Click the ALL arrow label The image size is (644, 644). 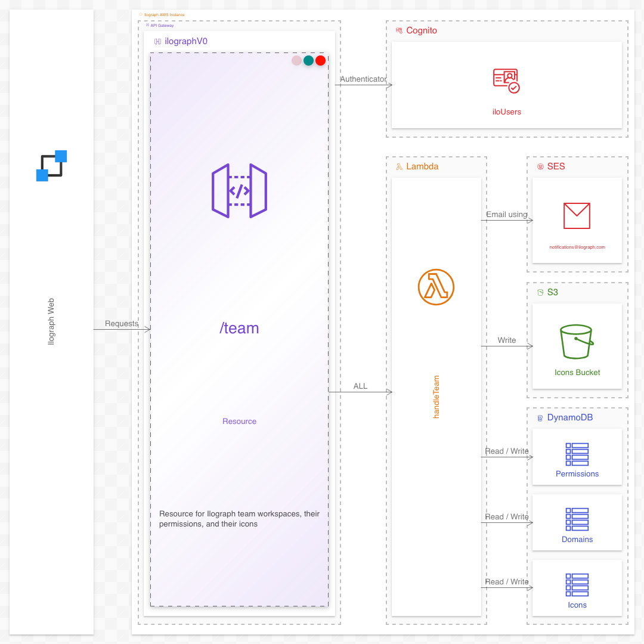coord(360,386)
